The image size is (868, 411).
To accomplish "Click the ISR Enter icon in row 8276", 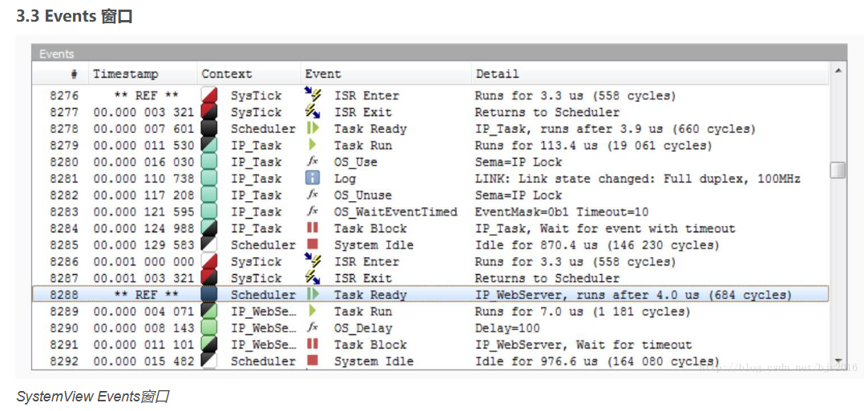I will [x=313, y=95].
